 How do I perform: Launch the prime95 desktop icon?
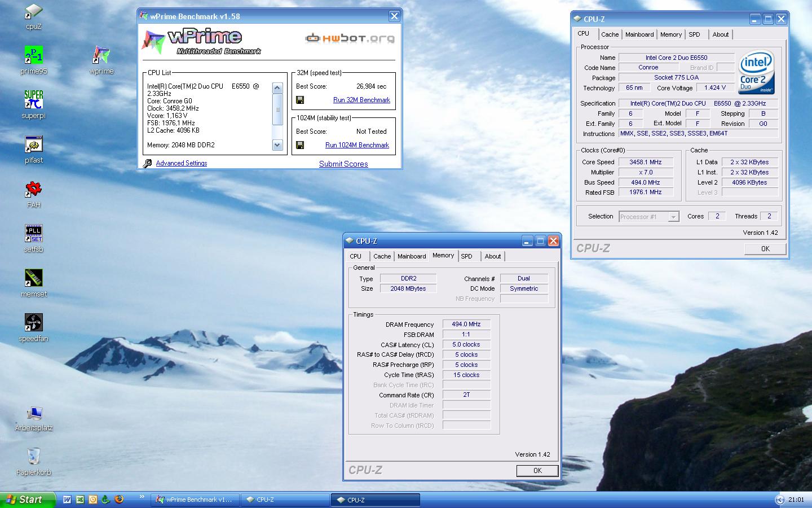point(34,60)
